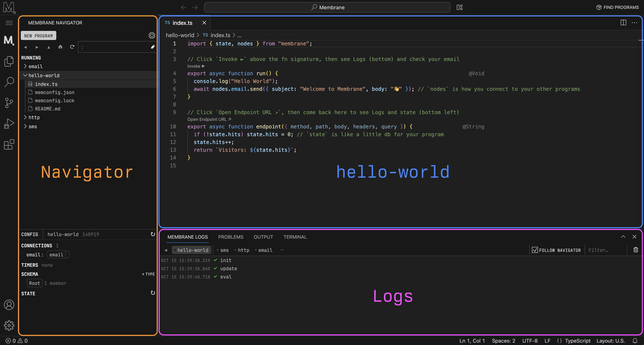Click the Invoke code lens
Image resolution: width=644 pixels, height=345 pixels.
click(x=196, y=66)
